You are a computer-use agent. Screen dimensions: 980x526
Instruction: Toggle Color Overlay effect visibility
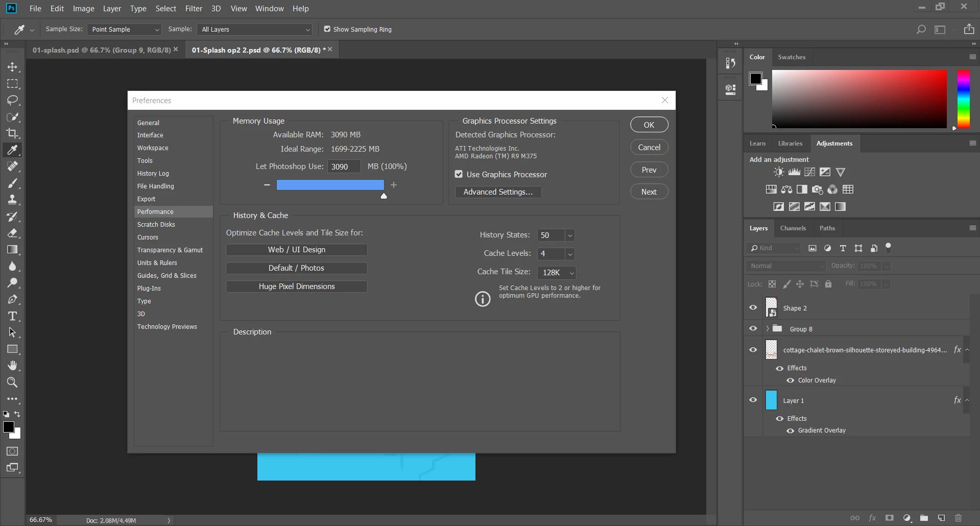(x=790, y=380)
